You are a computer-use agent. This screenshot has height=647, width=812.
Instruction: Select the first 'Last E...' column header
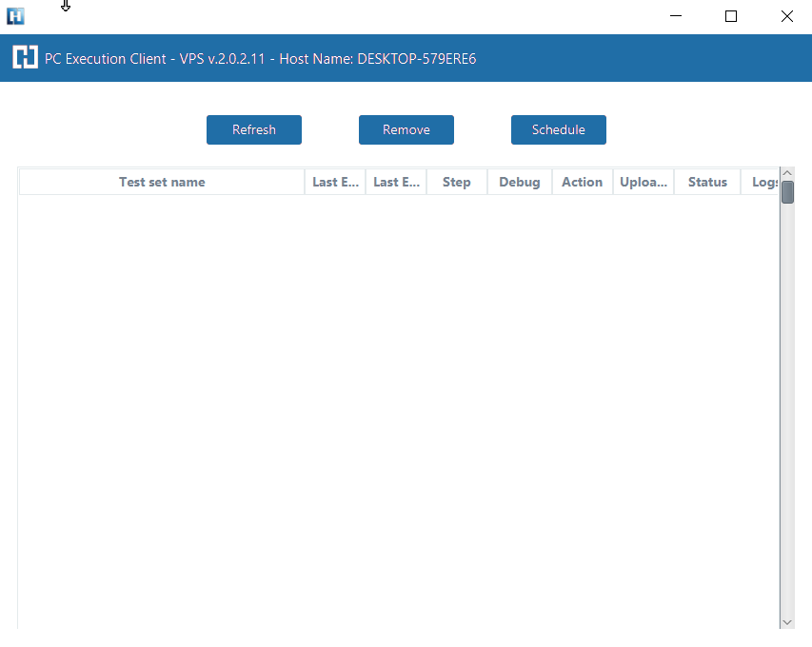335,182
